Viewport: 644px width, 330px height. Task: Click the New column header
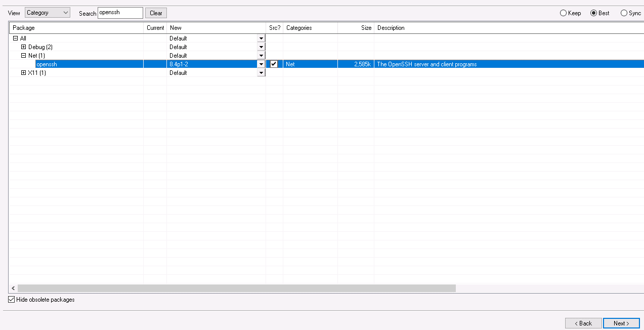(x=217, y=28)
